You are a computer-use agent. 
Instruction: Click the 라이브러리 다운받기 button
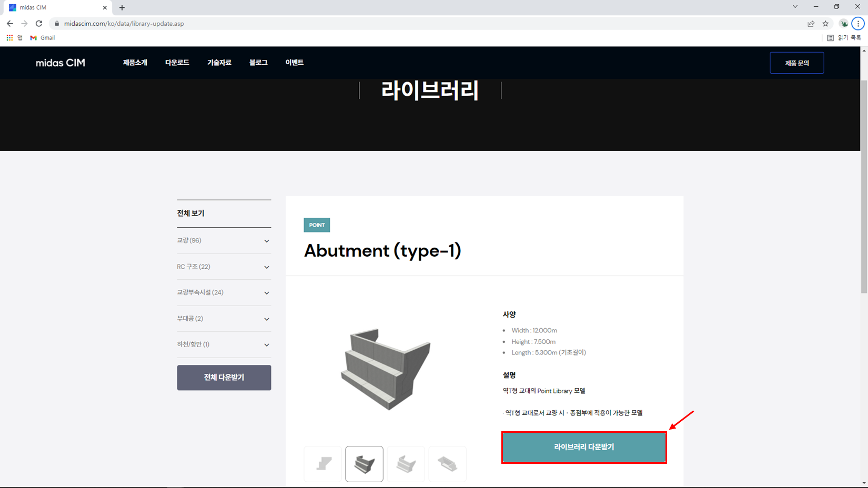pyautogui.click(x=584, y=447)
